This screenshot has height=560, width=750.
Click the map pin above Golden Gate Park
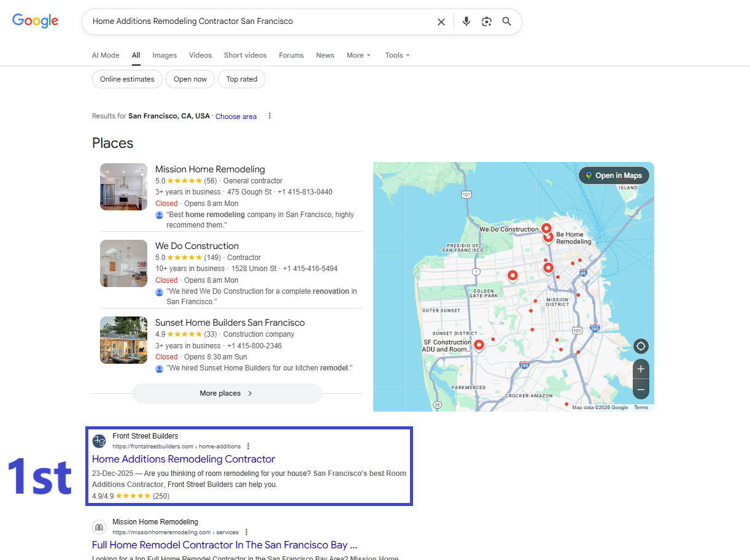(512, 275)
